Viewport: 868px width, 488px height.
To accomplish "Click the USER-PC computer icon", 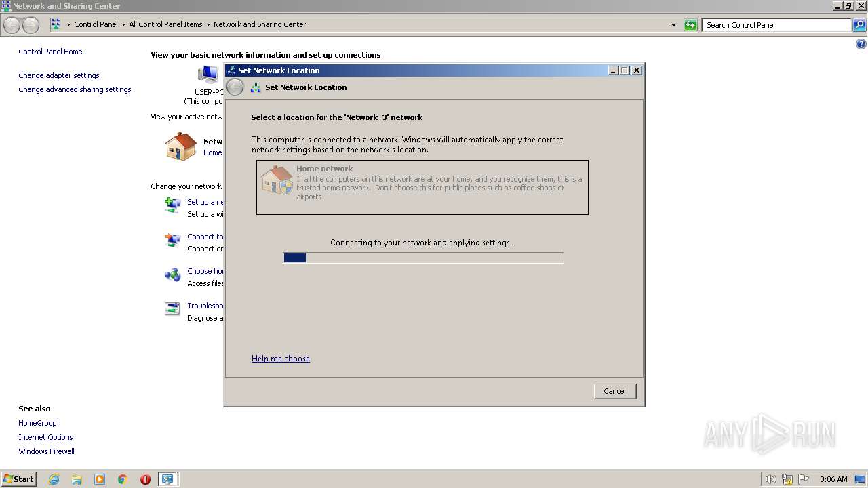I will coord(208,75).
